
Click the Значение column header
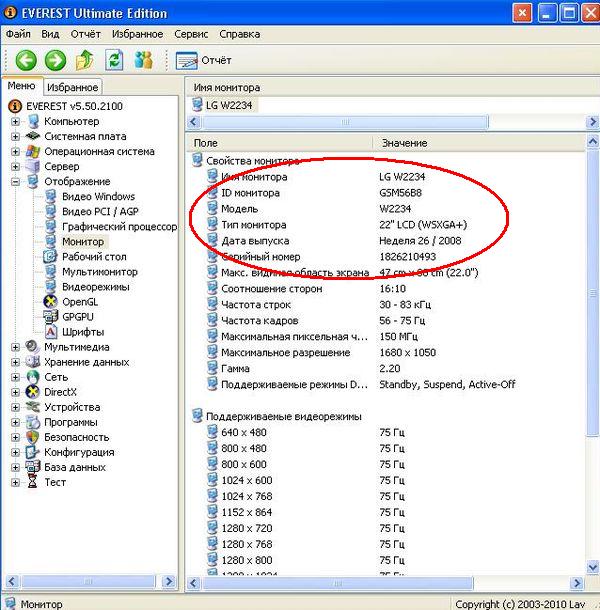(404, 144)
